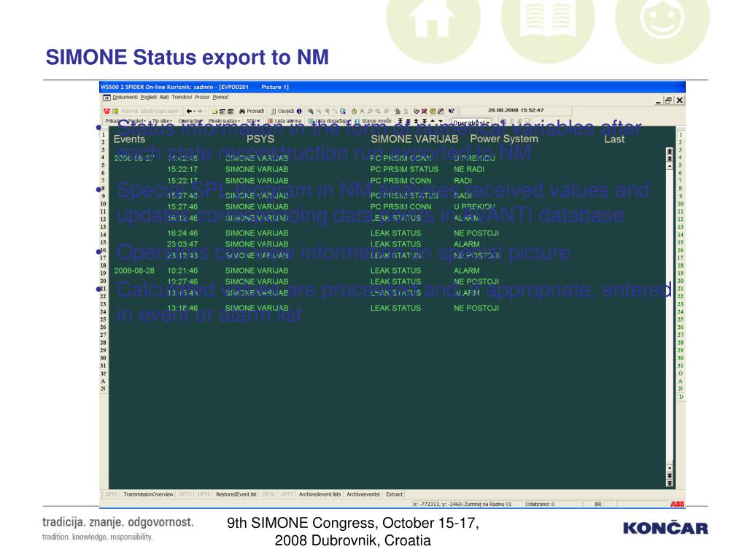The width and height of the screenshot is (747, 560).
Task: Click the Pronađi binoculars button
Action: coord(252,111)
